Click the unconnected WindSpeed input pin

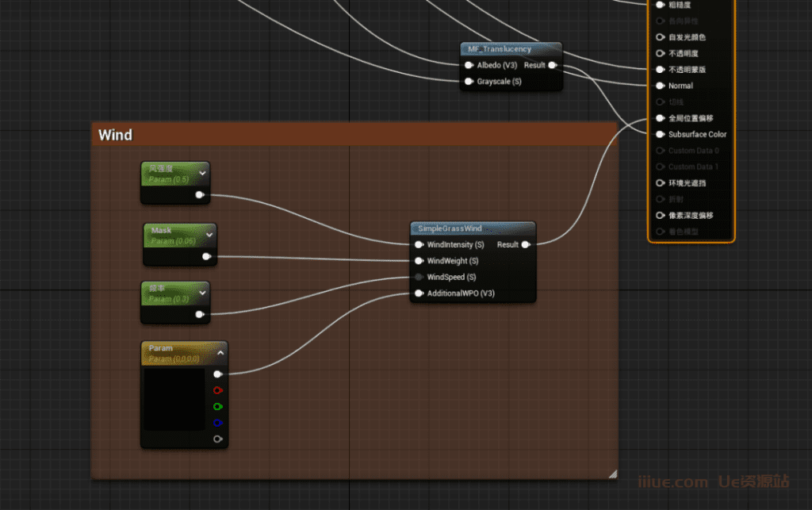point(419,278)
